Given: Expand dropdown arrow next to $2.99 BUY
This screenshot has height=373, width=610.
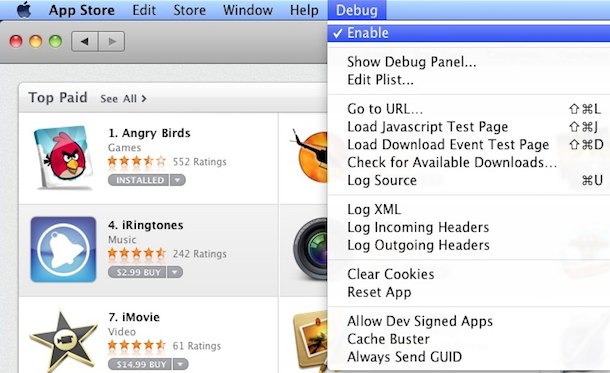Looking at the screenshot, I should point(175,272).
